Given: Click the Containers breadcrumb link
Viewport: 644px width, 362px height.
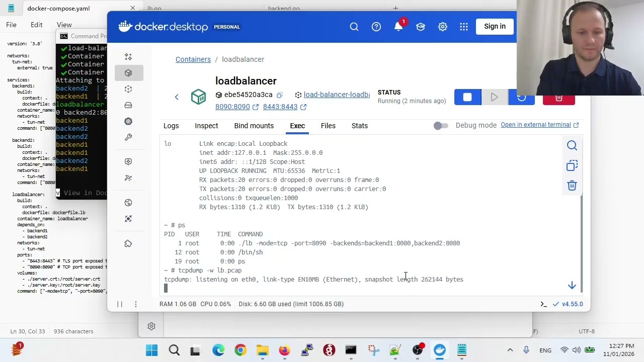Looking at the screenshot, I should tap(193, 59).
